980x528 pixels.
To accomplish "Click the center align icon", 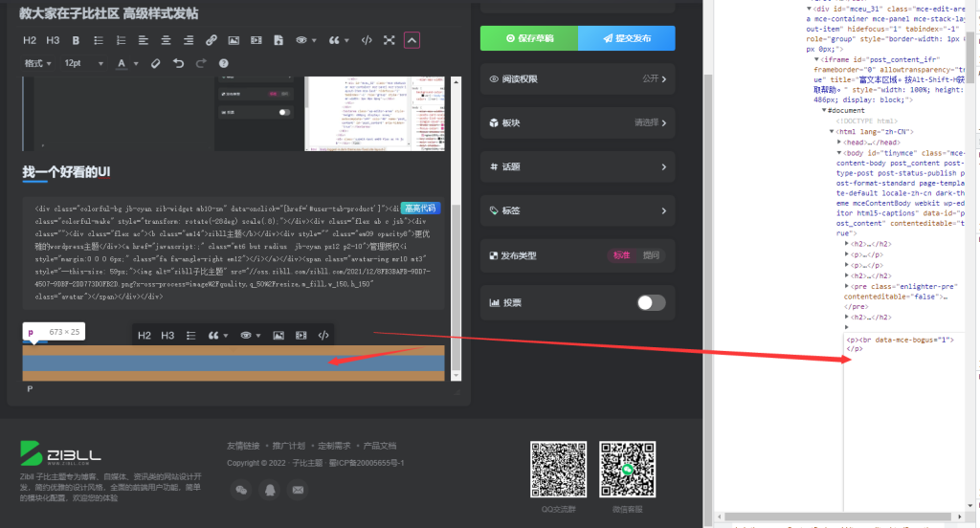I will [166, 40].
